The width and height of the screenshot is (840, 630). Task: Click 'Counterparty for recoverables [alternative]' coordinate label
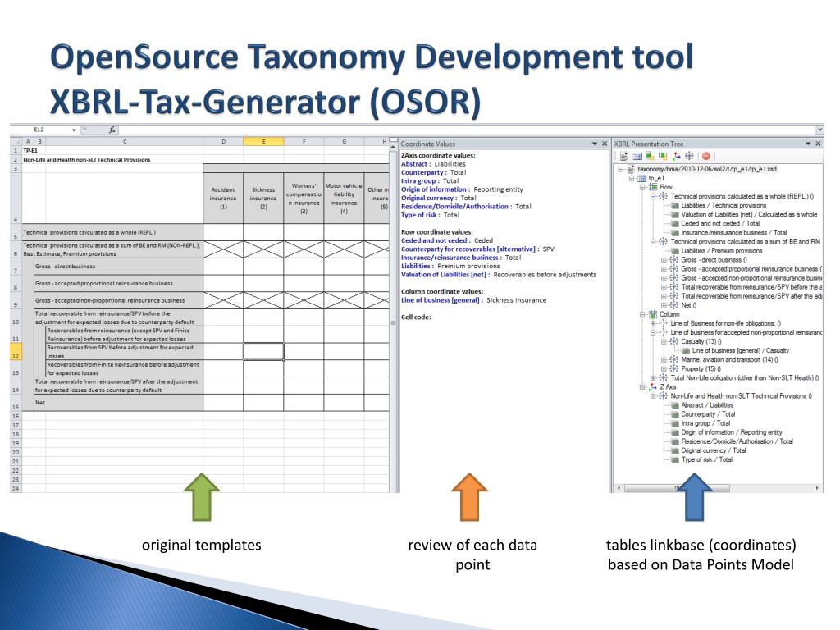pos(468,249)
